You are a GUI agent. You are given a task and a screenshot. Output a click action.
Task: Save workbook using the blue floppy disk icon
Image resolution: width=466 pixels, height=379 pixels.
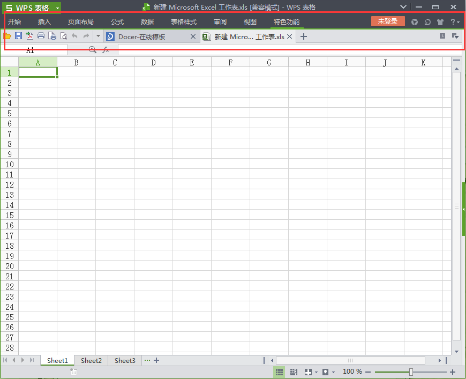point(18,36)
